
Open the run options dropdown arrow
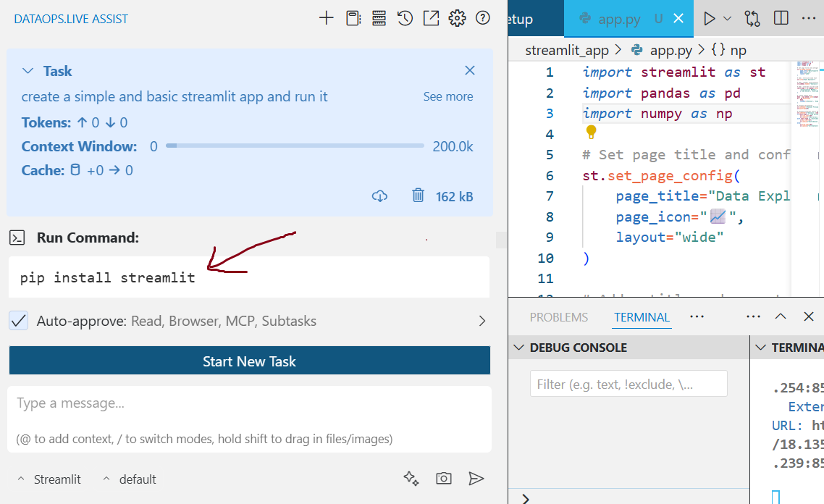727,18
